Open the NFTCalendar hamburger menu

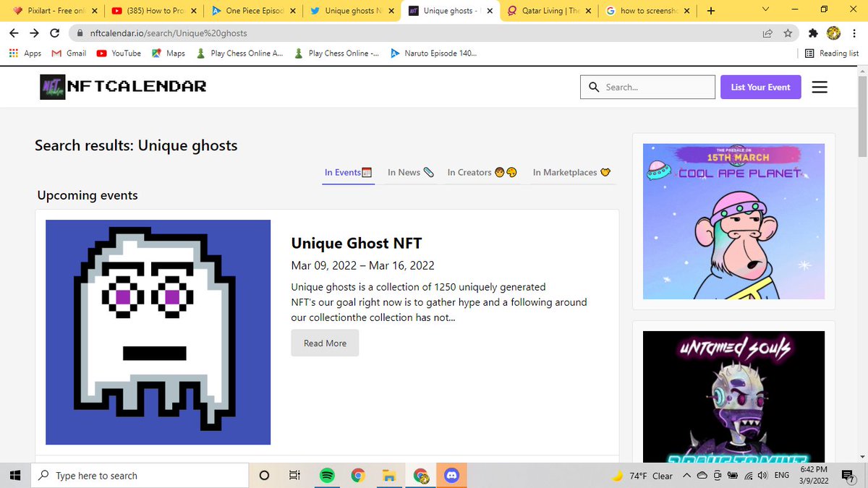point(820,87)
